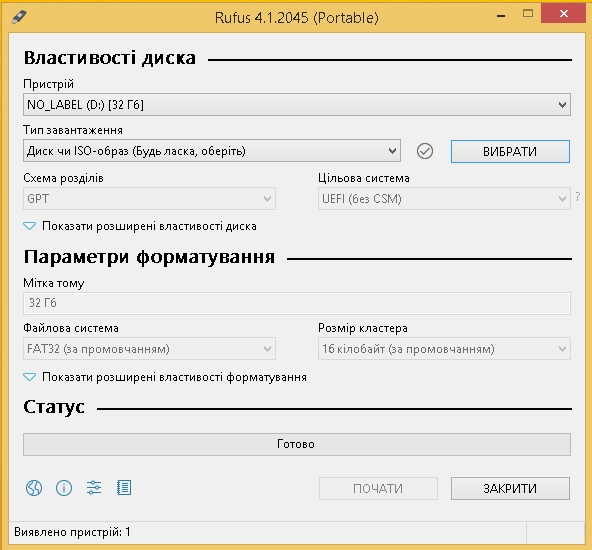Click the Мітка тому volume label field
This screenshot has height=550, width=592.
tap(297, 303)
